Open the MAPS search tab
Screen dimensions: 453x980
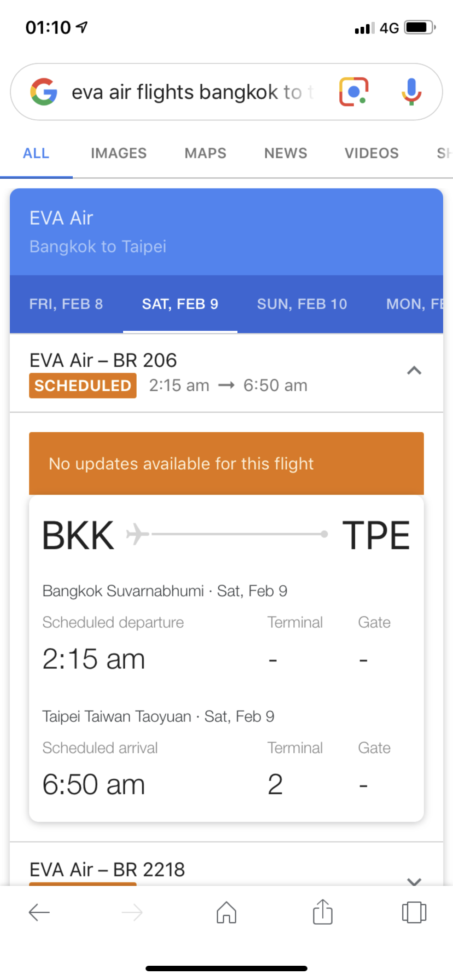pos(205,153)
